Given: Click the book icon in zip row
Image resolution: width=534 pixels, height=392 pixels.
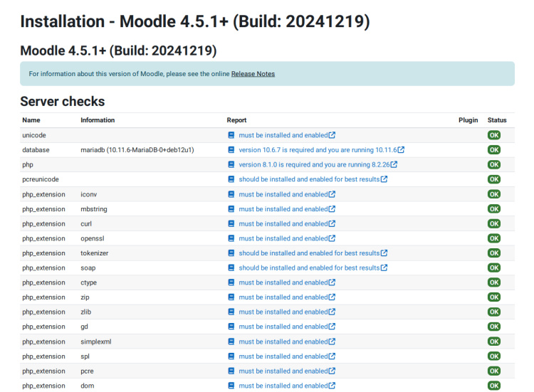Looking at the screenshot, I should 231,297.
